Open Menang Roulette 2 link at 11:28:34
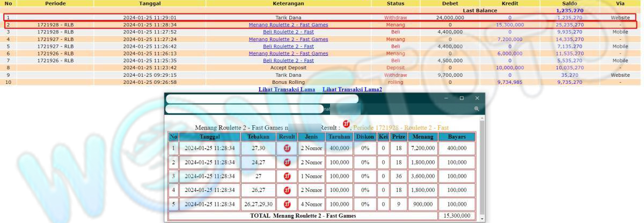 [288, 25]
